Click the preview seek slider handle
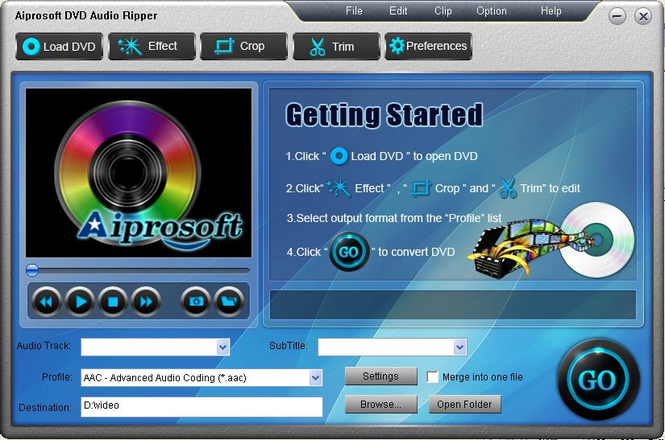This screenshot has width=665, height=440. 32,270
